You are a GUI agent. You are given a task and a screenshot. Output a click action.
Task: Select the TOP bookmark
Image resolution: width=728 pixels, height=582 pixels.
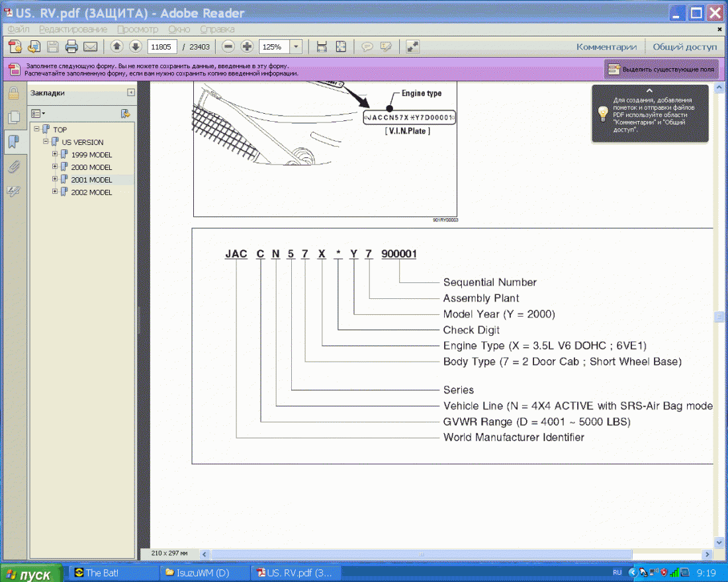pos(60,130)
